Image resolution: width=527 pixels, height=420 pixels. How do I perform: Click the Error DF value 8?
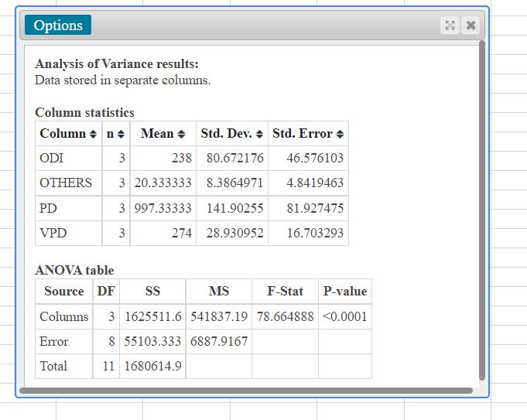[111, 341]
